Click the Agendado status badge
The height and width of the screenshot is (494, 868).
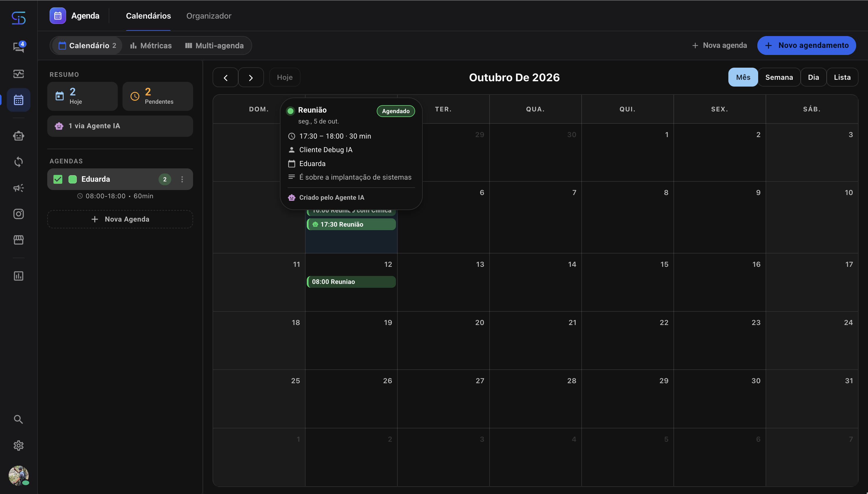point(396,111)
